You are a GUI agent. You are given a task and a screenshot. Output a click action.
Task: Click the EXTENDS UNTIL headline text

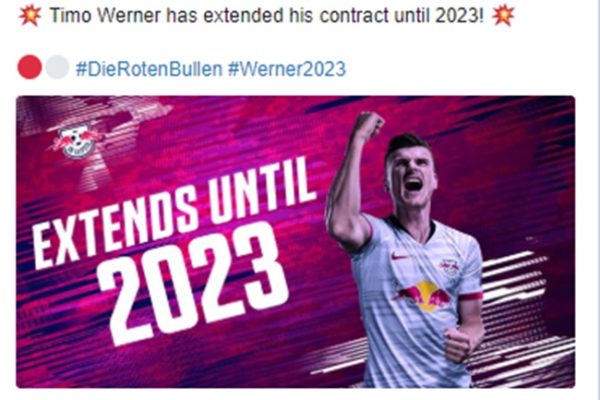tap(174, 212)
